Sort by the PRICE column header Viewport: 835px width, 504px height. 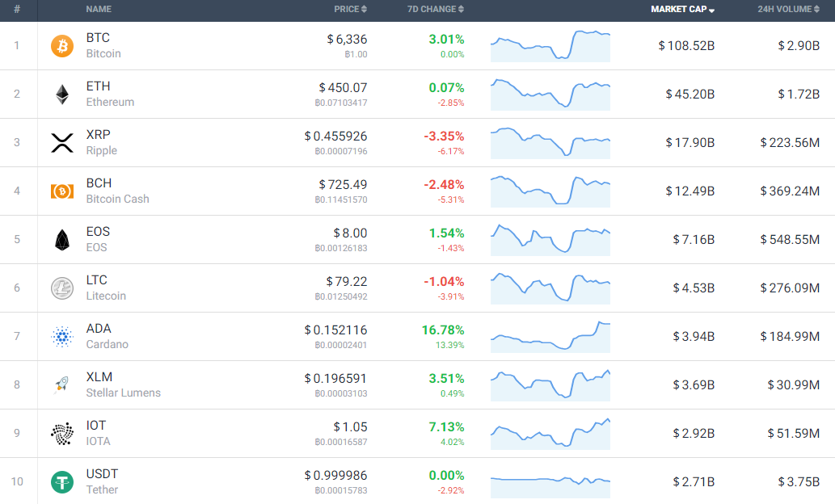[350, 9]
